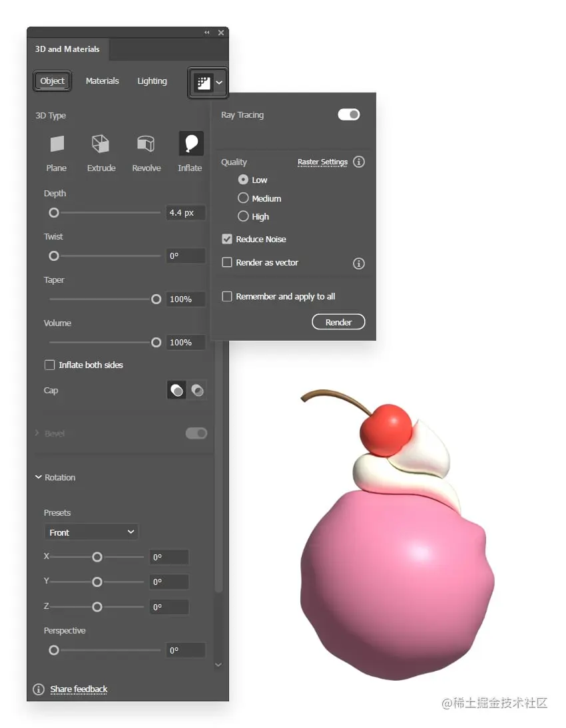Select the Plane 3D type
Viewport: 566px width, 728px height.
pyautogui.click(x=57, y=143)
